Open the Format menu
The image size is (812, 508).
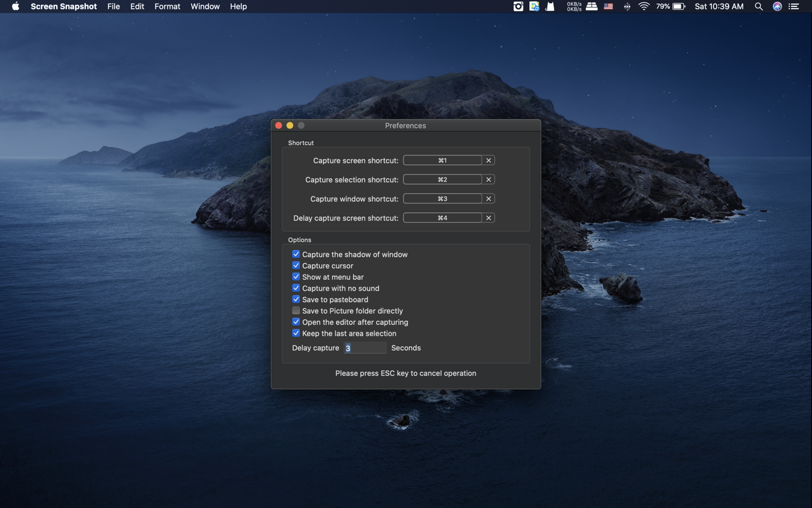[x=167, y=6]
